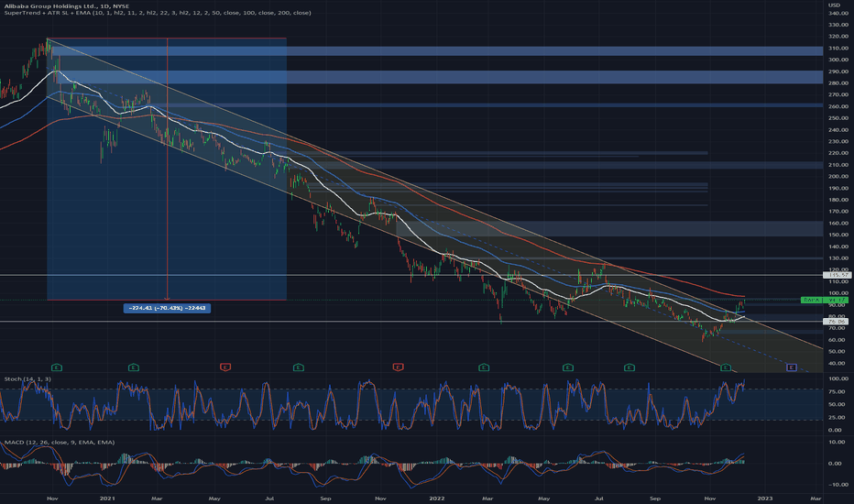This screenshot has height=504, width=854.
Task: Click the 200.00 price axis value
Action: click(838, 177)
